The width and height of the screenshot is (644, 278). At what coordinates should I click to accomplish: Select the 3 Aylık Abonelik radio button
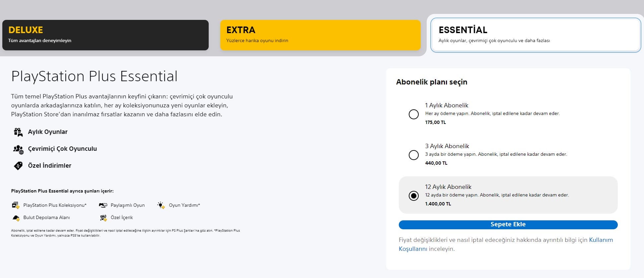click(x=413, y=155)
